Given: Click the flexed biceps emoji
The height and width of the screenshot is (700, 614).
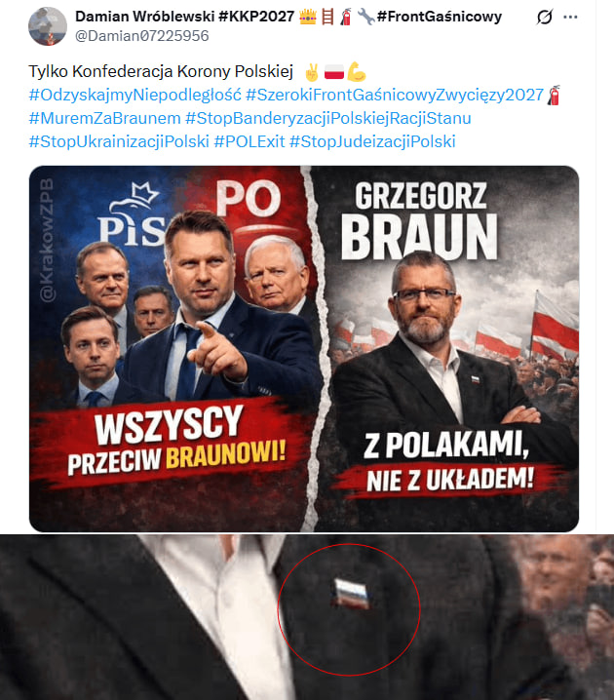Looking at the screenshot, I should [x=356, y=72].
